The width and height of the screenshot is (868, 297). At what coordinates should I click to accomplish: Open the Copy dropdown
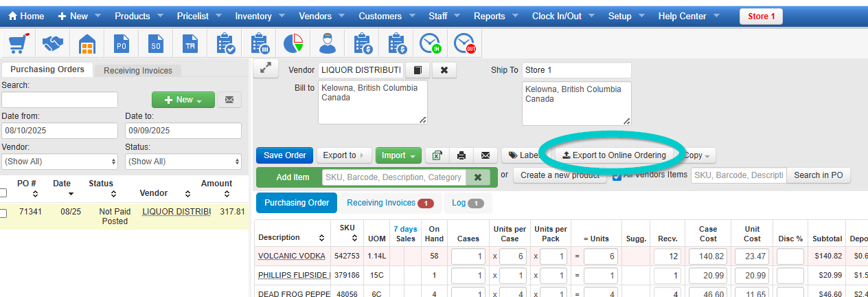pos(698,155)
